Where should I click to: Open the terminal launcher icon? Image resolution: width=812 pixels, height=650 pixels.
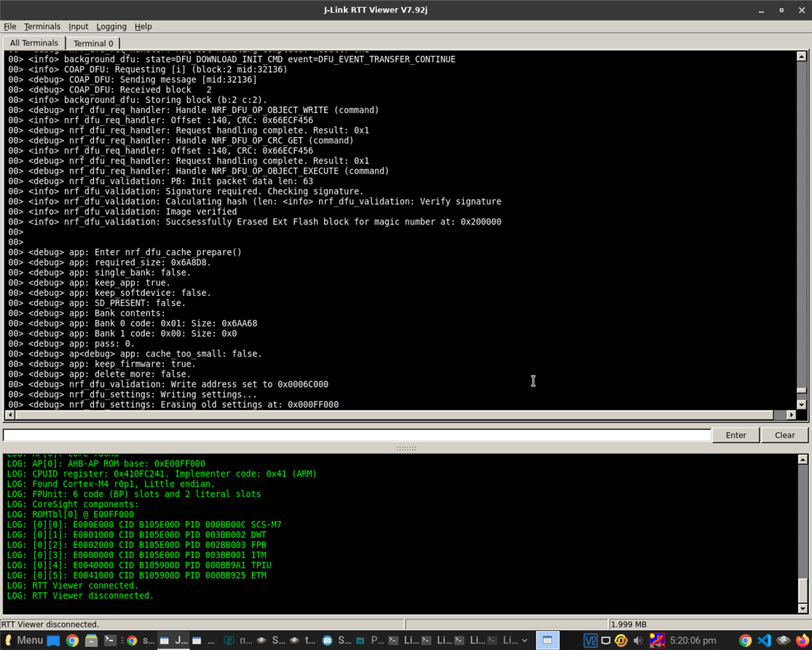pos(110,641)
